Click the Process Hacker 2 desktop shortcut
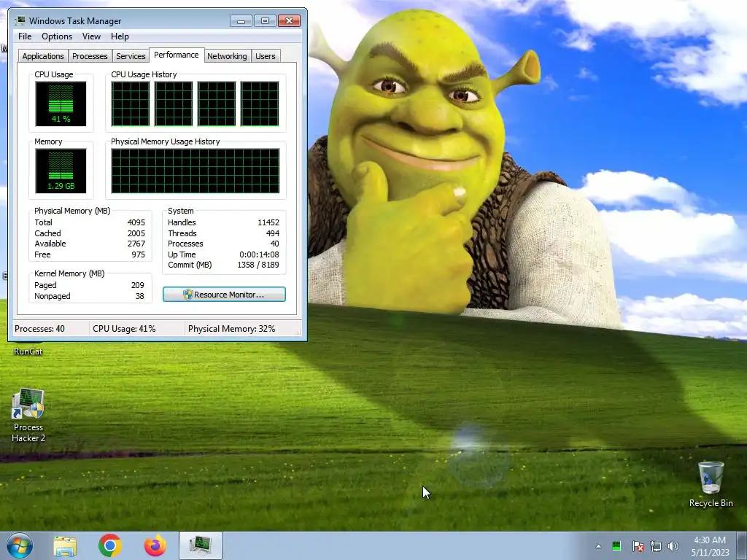Viewport: 747px width, 560px height. (x=28, y=415)
